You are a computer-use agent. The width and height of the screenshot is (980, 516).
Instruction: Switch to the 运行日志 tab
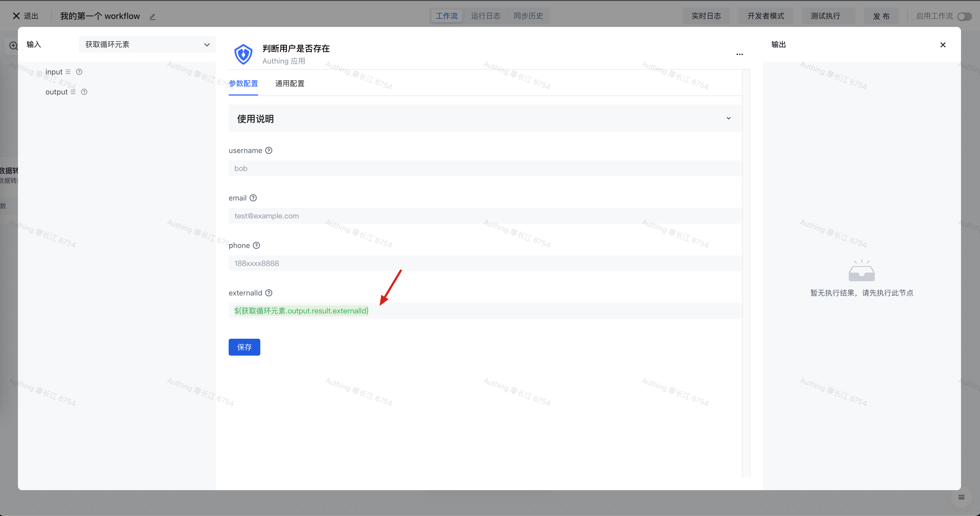pos(486,16)
